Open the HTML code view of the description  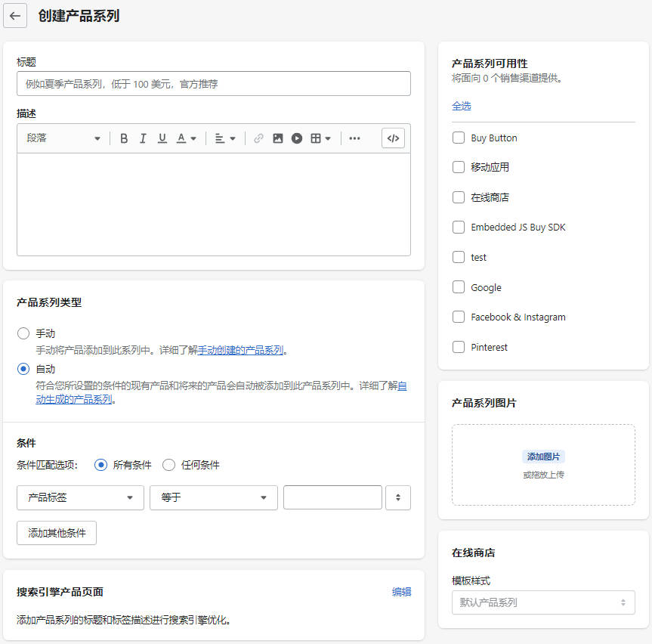coord(393,138)
